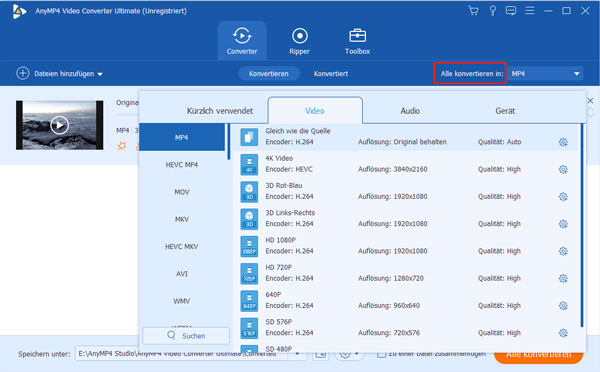Select MOV in the format list

pyautogui.click(x=182, y=192)
